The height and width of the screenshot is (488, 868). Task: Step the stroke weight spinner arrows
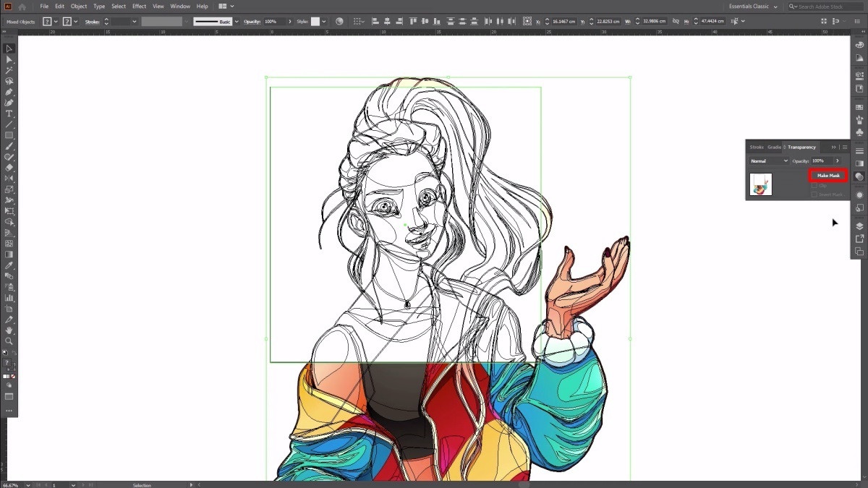(x=107, y=22)
